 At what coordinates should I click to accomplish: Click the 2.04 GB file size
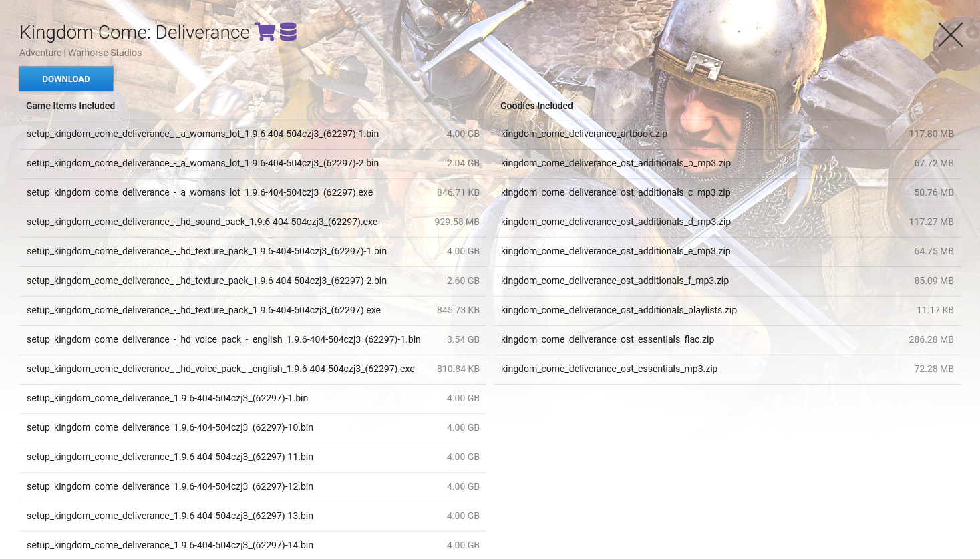coord(463,163)
